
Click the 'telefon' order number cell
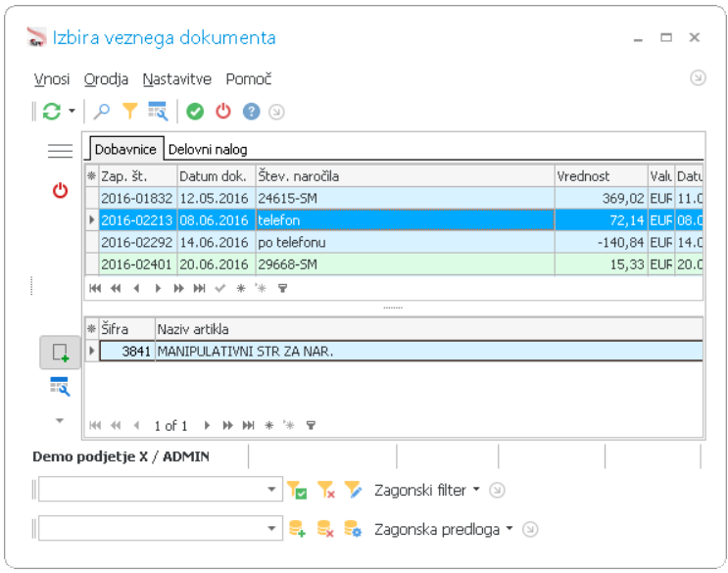click(x=405, y=220)
